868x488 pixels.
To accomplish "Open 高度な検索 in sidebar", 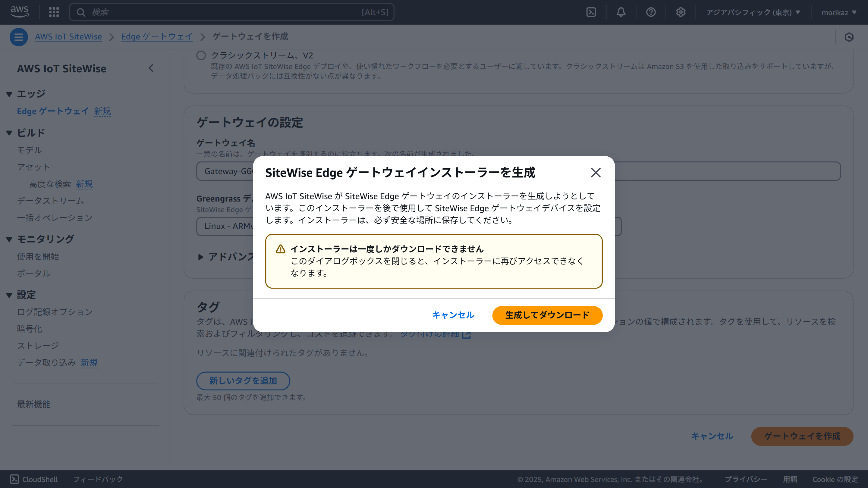I will coord(50,184).
